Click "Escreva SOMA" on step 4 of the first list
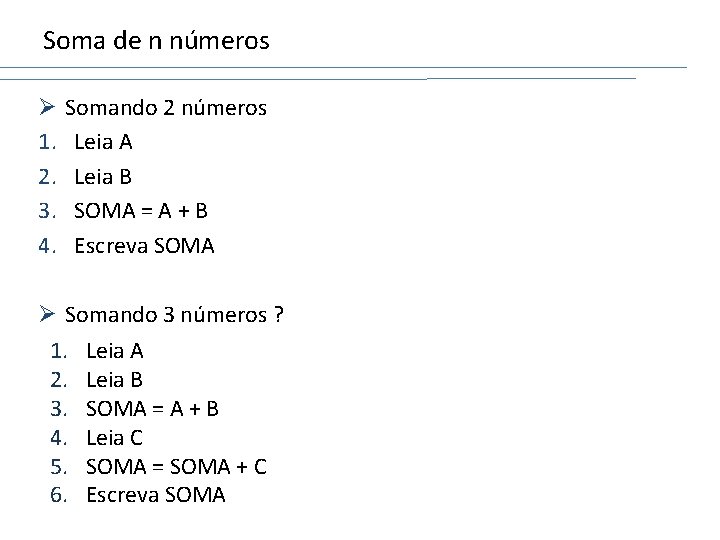This screenshot has width=720, height=540. point(144,245)
